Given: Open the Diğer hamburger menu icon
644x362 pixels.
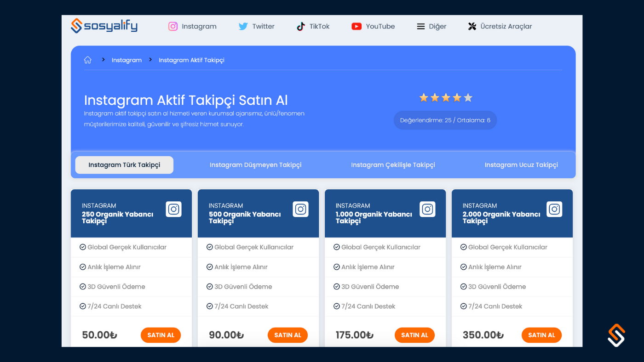Looking at the screenshot, I should 421,27.
